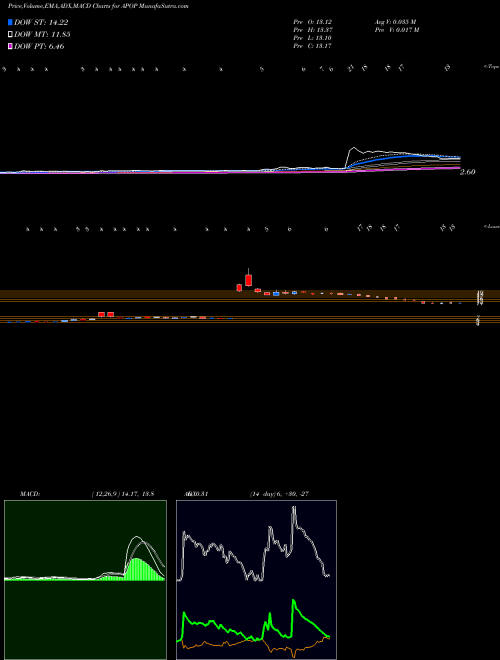The height and width of the screenshot is (660, 500).
Task: Click the 'Pre H: 13.37' value
Action: [314, 30]
